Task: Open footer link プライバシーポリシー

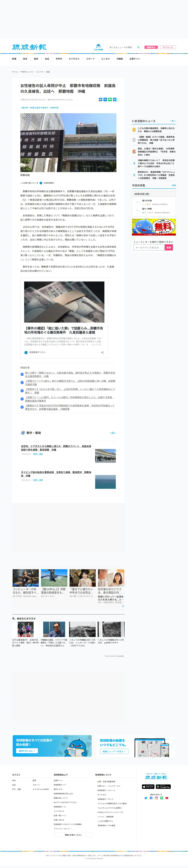Action: click(62, 829)
